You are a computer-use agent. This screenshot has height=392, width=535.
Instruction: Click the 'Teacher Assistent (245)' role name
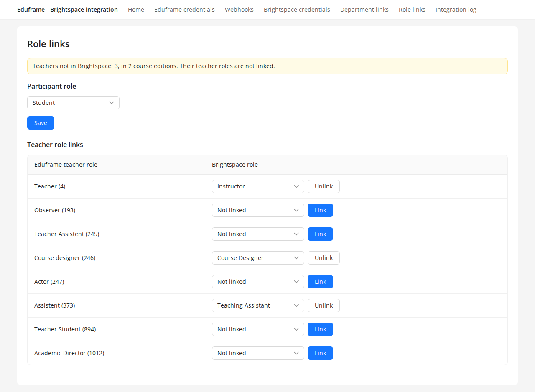pyautogui.click(x=67, y=234)
